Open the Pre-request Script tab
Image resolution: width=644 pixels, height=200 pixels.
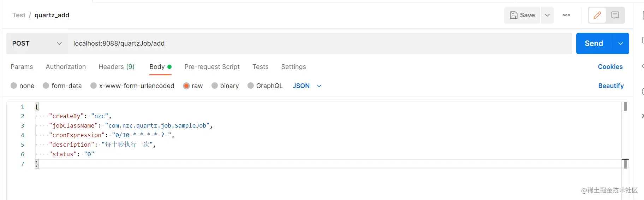(x=212, y=67)
